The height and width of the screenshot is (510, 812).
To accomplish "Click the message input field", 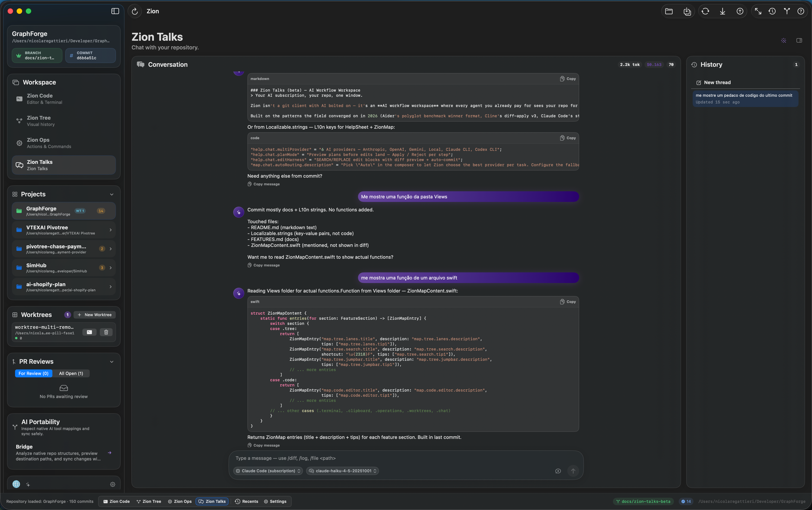I will [406, 458].
